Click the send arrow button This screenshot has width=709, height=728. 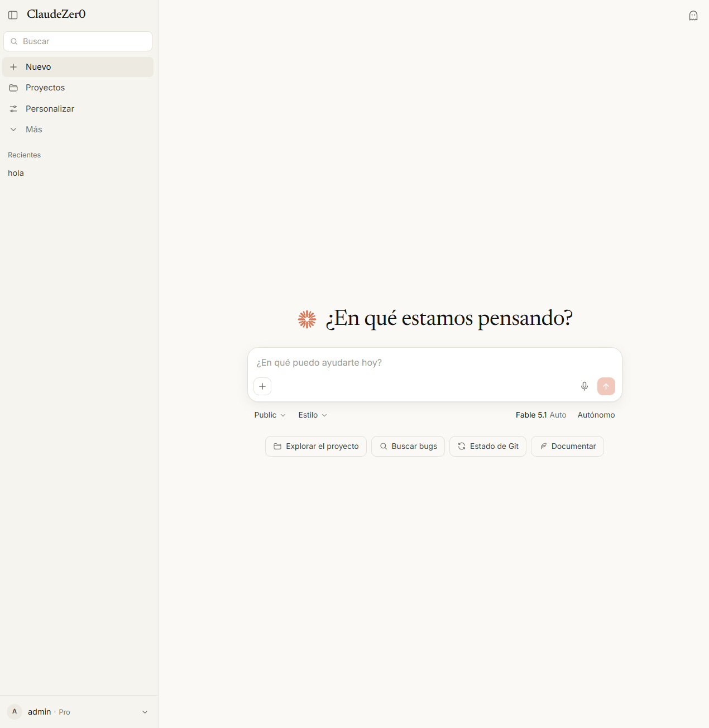coord(606,386)
